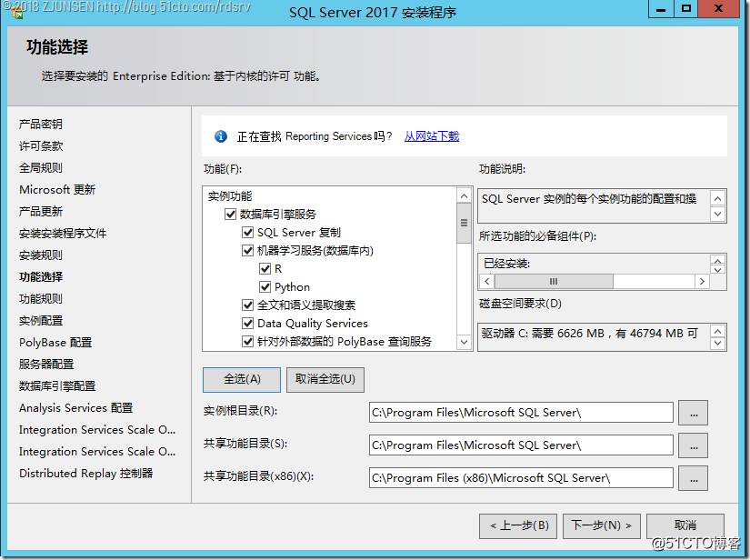Maximize the SQL Server 2017 setup window
Image resolution: width=750 pixels, height=560 pixels.
coord(686,8)
